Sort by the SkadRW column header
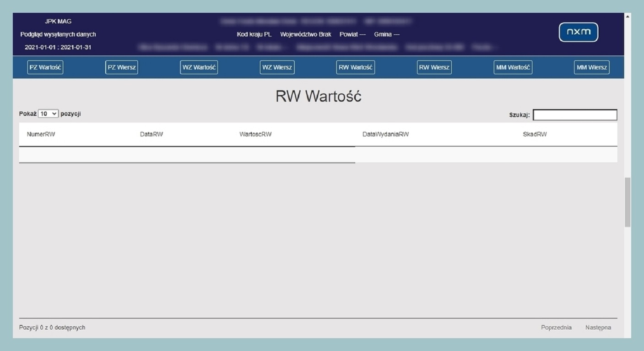 [535, 135]
